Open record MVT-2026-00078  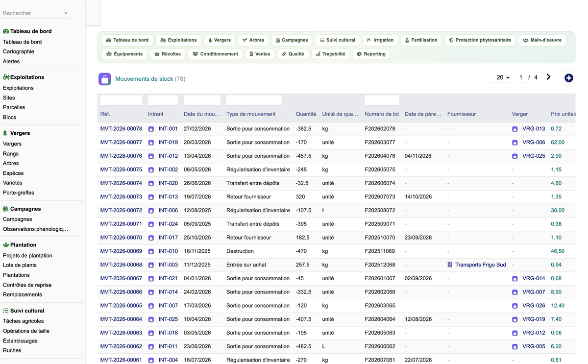pos(121,129)
